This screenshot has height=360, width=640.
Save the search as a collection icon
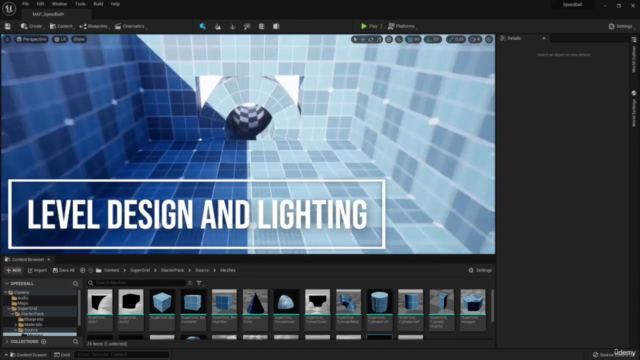[x=190, y=282]
